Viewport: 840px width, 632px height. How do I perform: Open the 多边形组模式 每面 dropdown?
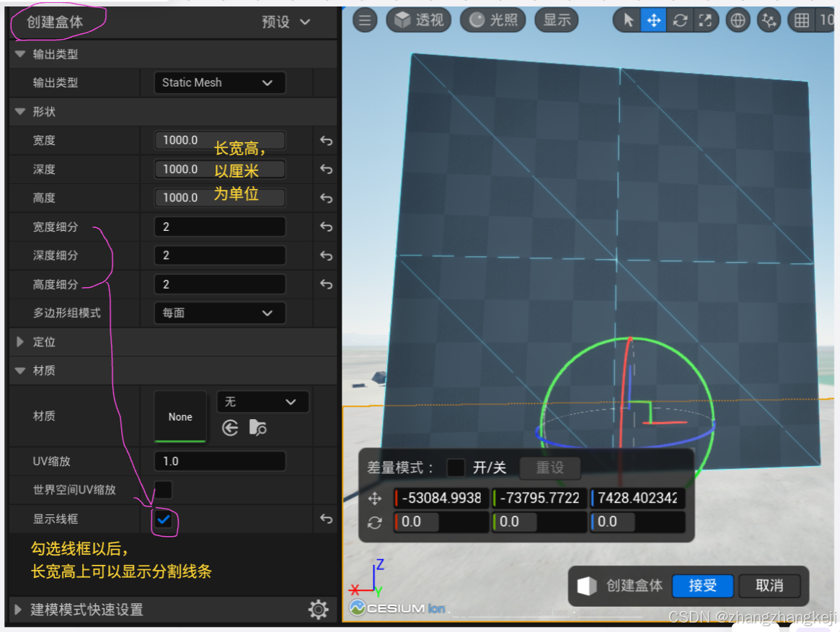click(x=219, y=313)
